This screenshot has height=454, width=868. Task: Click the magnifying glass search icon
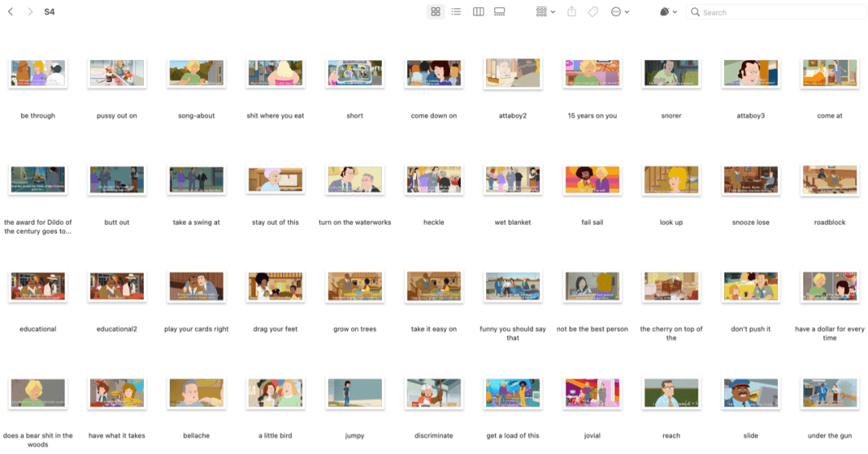(x=695, y=12)
